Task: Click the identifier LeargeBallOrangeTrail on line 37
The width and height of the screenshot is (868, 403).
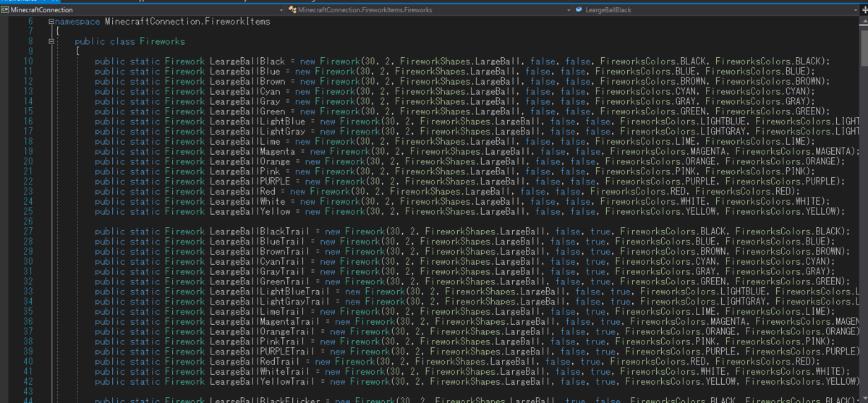Action: [263, 331]
